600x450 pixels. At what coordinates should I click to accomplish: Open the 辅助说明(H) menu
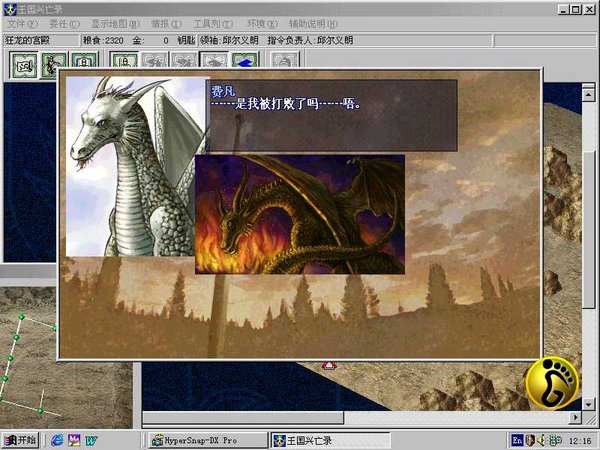coord(313,24)
